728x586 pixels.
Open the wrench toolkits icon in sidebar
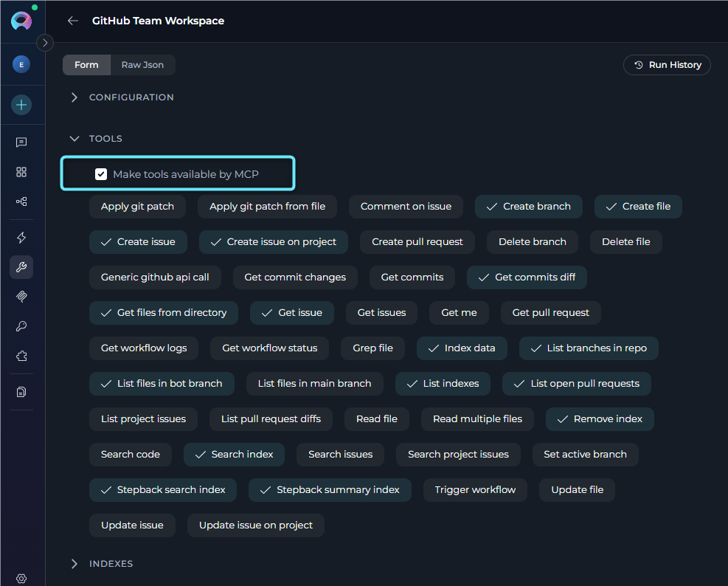click(x=21, y=267)
